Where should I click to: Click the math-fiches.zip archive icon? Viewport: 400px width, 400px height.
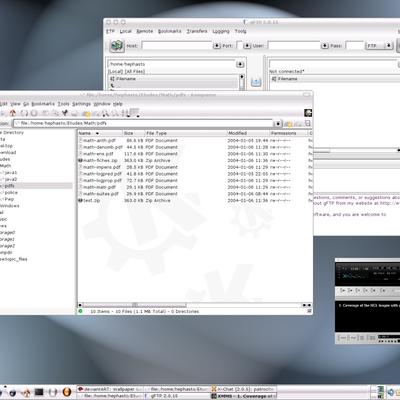tap(80, 160)
